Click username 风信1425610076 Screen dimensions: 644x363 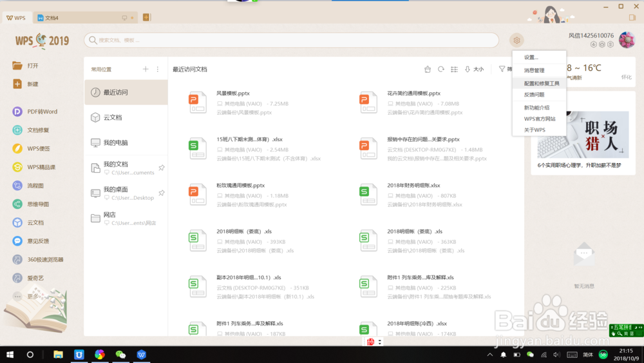pyautogui.click(x=591, y=35)
